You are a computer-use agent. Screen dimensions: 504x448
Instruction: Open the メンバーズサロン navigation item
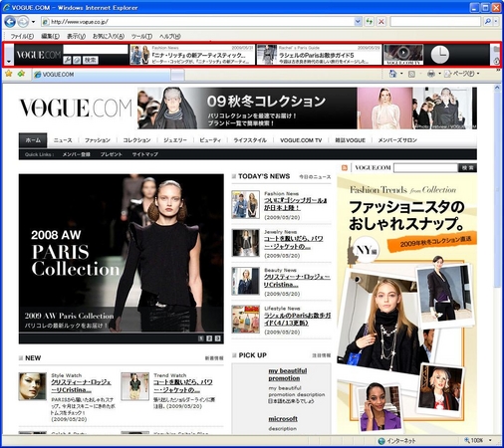(397, 140)
